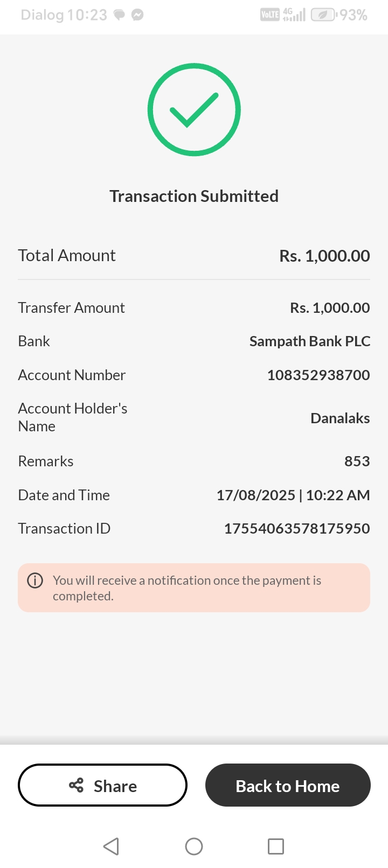Tap the Messenger notification icon in status bar

click(x=137, y=15)
